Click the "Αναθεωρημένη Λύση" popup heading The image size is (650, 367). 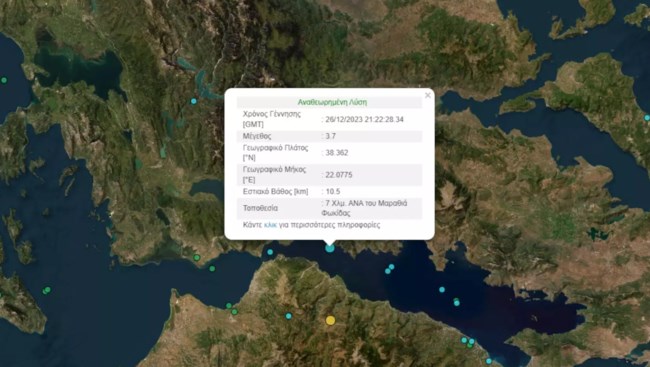point(332,102)
